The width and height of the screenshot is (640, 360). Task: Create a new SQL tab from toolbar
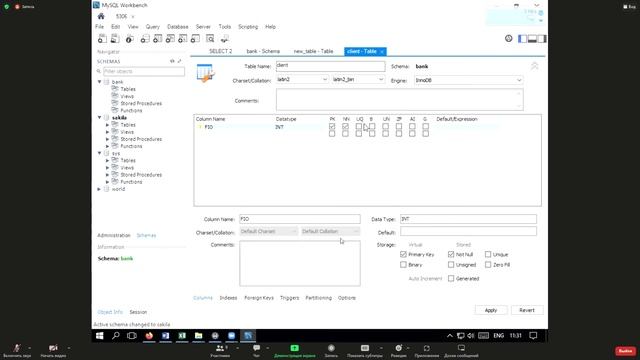[x=102, y=39]
